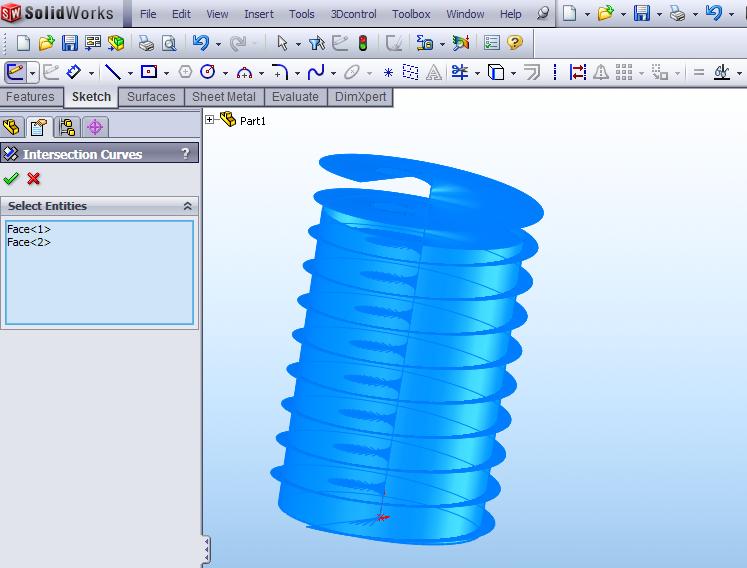Select the Arc sketch tool
This screenshot has height=568, width=747.
pos(244,72)
